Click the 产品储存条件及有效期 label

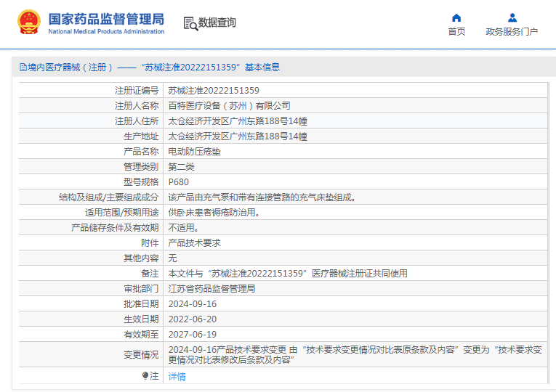coord(115,228)
